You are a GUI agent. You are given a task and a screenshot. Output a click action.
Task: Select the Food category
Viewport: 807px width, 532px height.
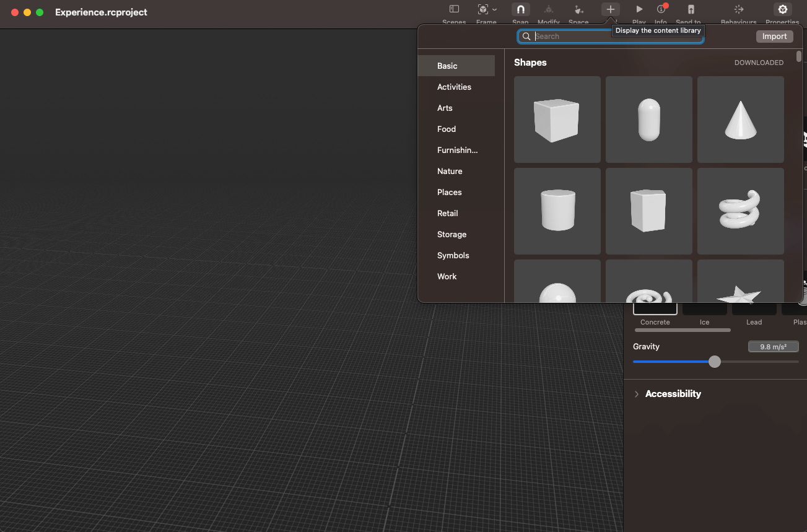pyautogui.click(x=456, y=129)
